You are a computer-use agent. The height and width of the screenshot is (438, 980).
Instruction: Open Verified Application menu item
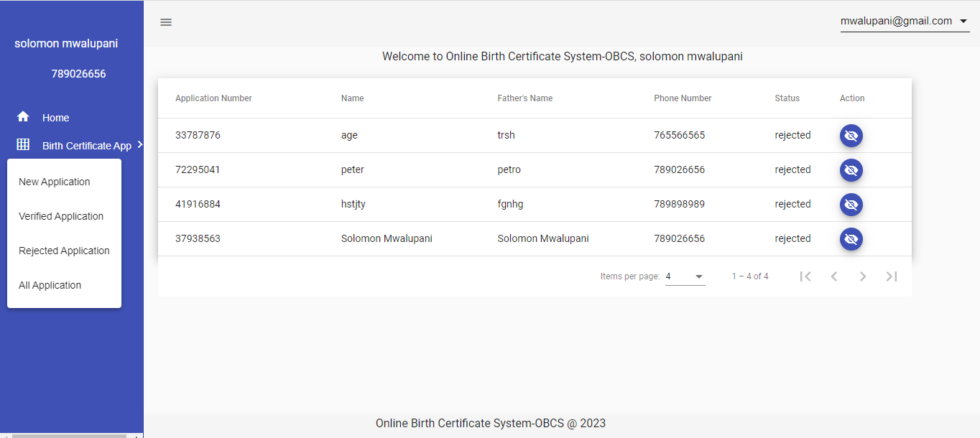[61, 216]
